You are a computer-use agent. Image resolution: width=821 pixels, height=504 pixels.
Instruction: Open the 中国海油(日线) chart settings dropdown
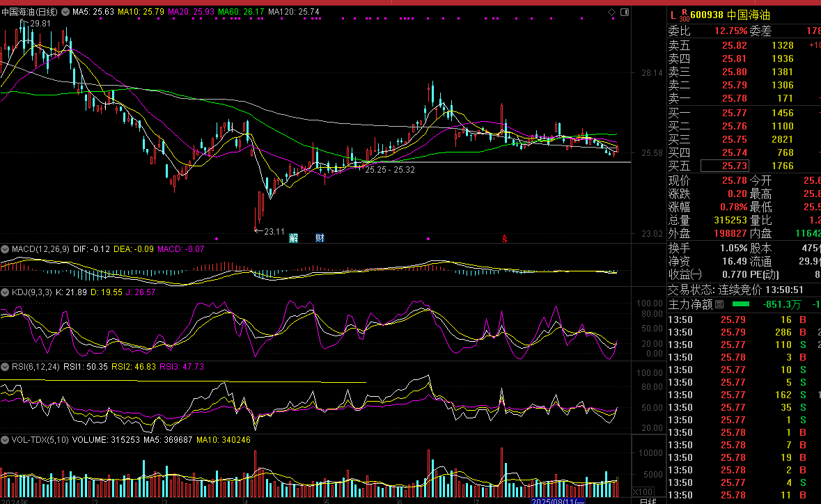65,12
